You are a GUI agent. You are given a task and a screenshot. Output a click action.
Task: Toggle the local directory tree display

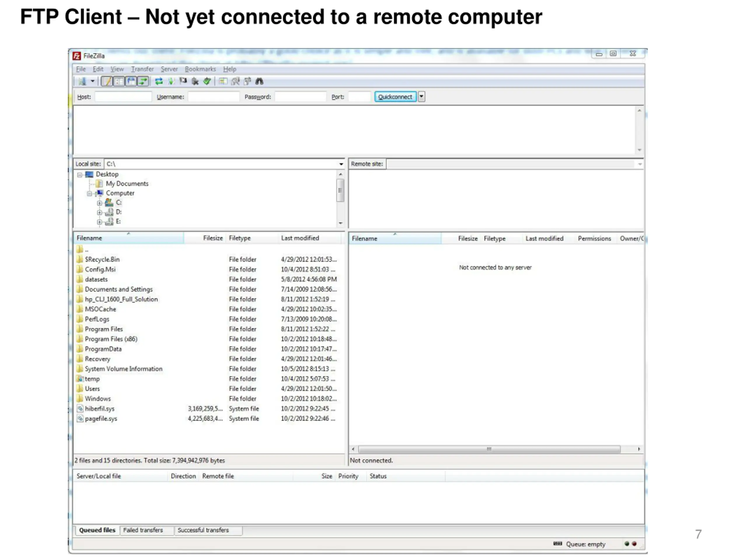click(x=119, y=81)
